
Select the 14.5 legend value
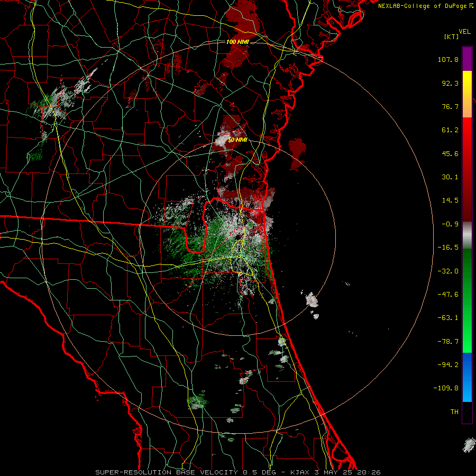[450, 200]
